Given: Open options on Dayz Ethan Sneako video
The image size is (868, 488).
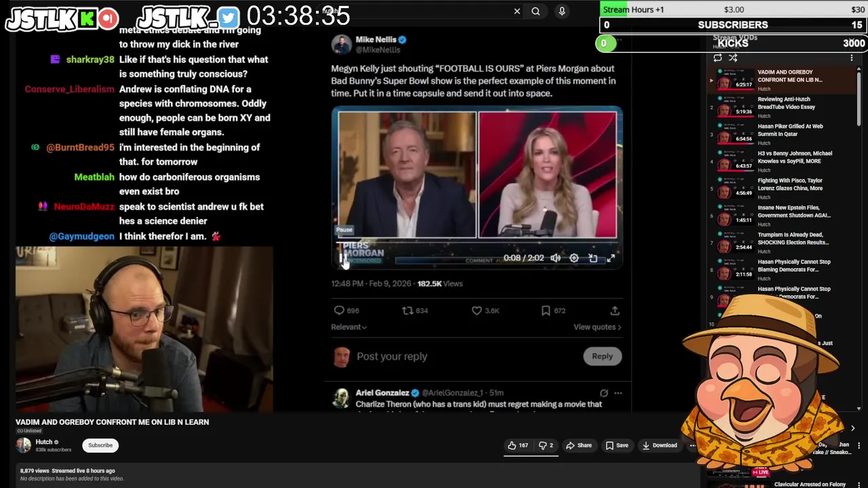Looking at the screenshot, I should (859, 445).
